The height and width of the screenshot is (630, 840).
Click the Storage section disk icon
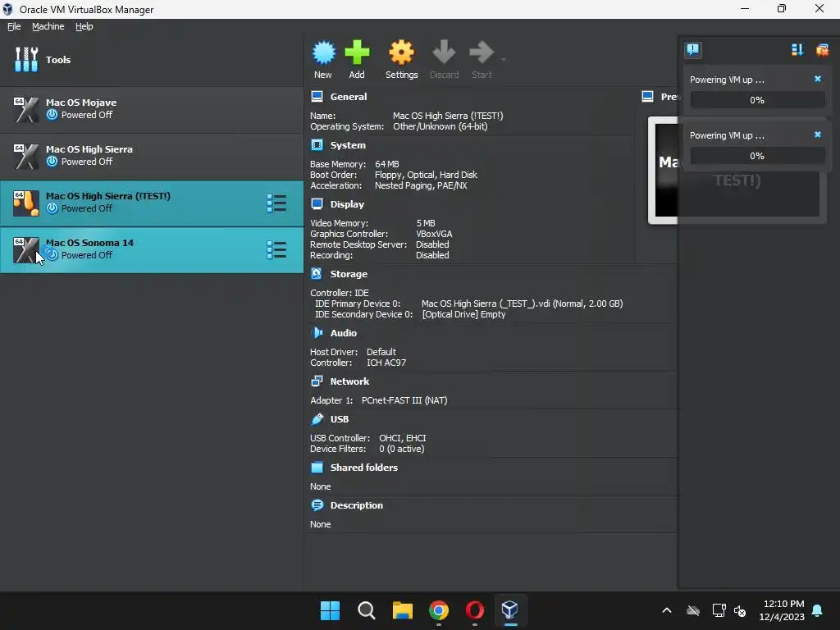click(317, 274)
